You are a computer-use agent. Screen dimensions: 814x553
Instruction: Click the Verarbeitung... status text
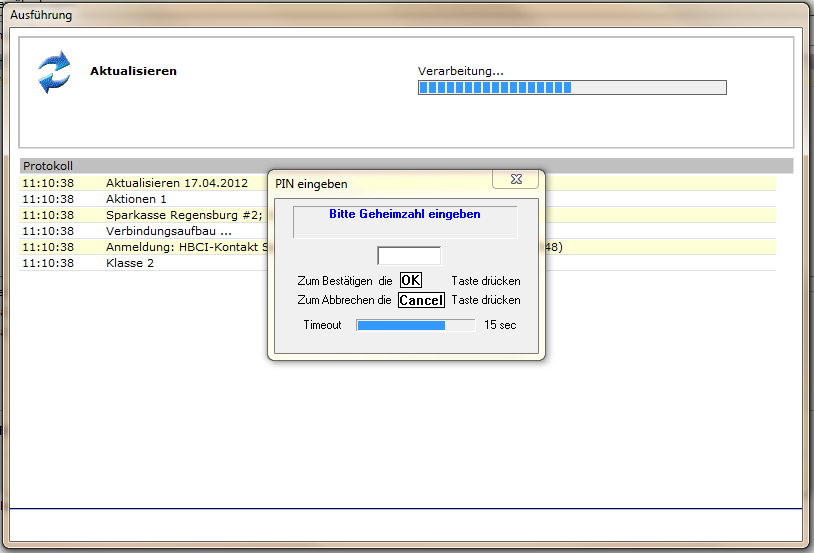pos(460,71)
